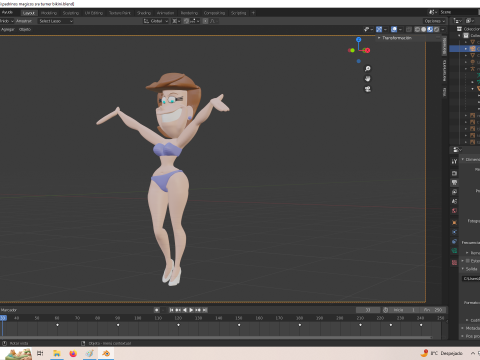Toggle viewport overlays button

[394, 29]
